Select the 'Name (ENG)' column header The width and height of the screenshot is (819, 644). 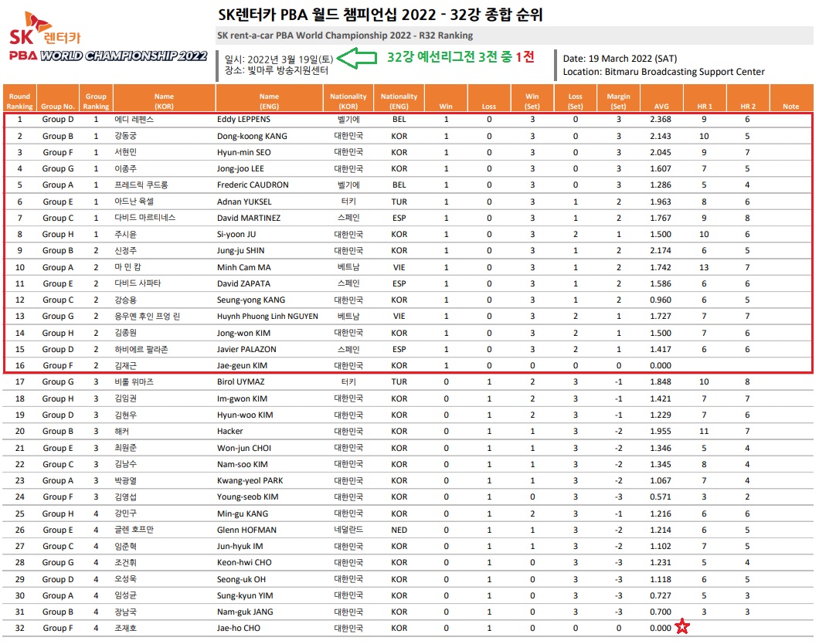(269, 98)
